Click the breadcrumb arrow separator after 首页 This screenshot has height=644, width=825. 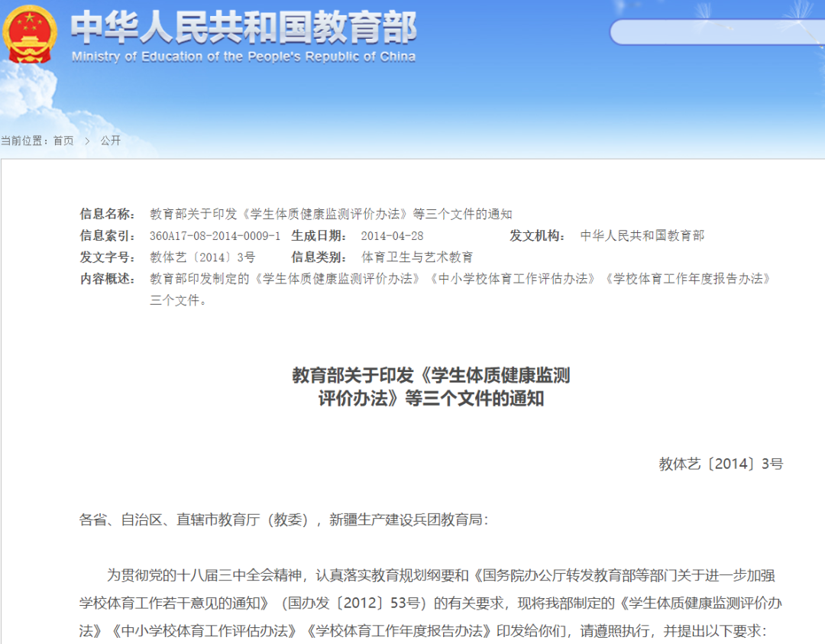click(x=87, y=141)
